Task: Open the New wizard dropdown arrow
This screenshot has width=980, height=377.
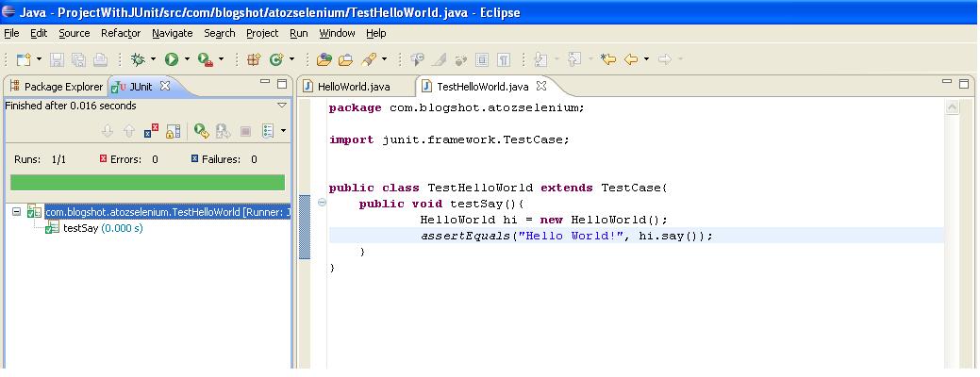Action: point(39,60)
